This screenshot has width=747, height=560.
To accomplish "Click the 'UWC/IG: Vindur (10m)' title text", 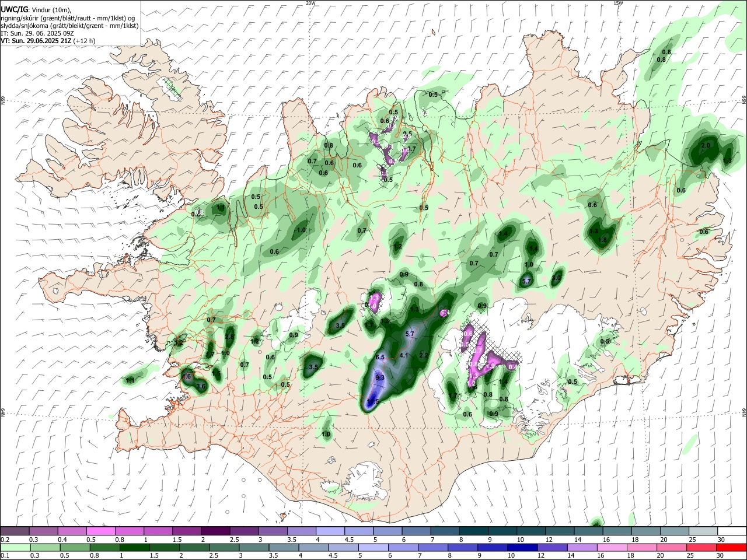I will 36,10.
